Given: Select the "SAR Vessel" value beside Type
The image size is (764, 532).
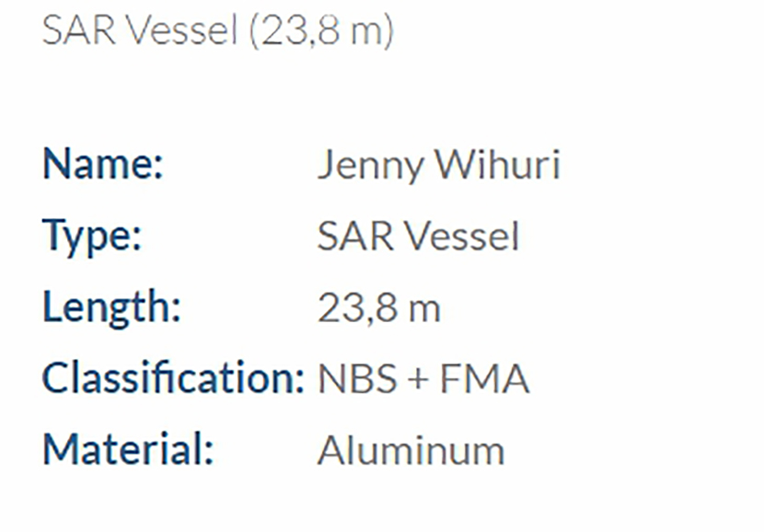Looking at the screenshot, I should (x=419, y=237).
